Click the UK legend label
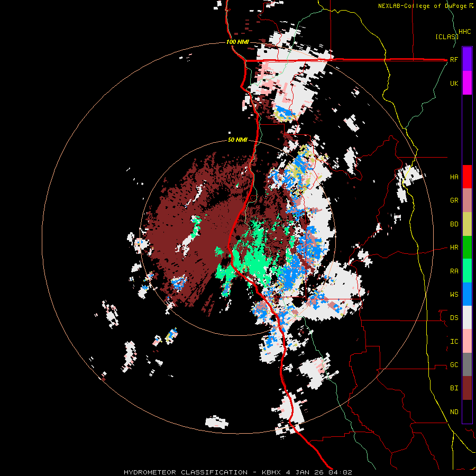The width and height of the screenshot is (476, 476). click(454, 83)
